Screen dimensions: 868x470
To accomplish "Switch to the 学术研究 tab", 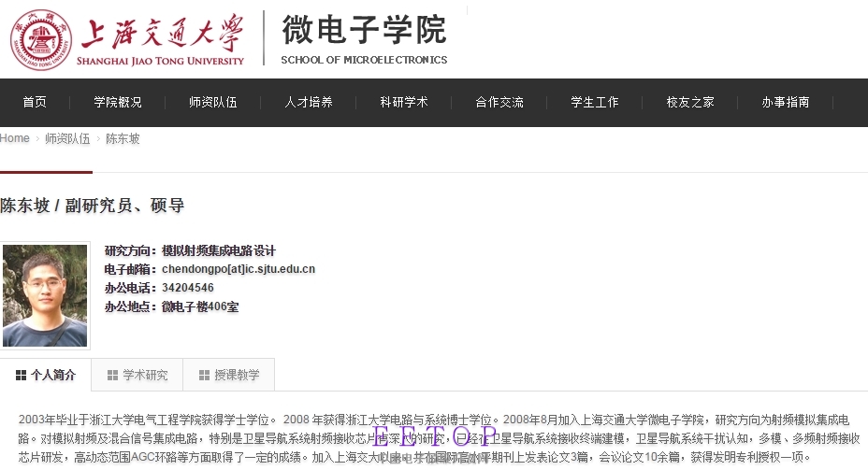I will pos(137,375).
